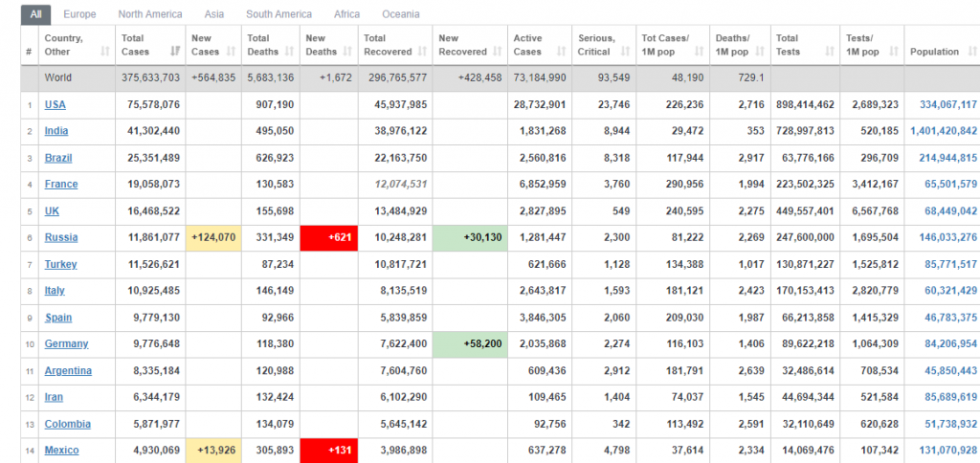
Task: Open the India country link
Action: pyautogui.click(x=56, y=131)
